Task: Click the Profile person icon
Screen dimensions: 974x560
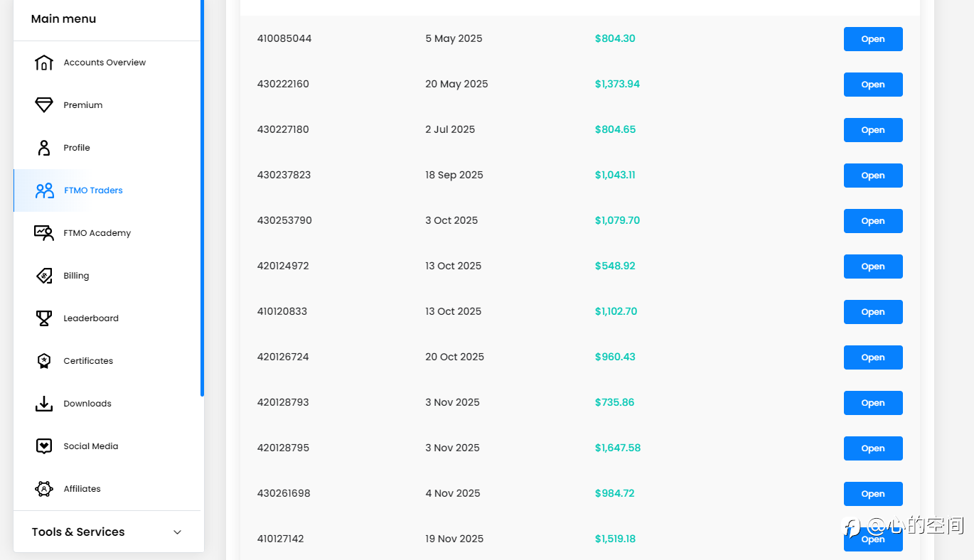Action: [x=44, y=148]
